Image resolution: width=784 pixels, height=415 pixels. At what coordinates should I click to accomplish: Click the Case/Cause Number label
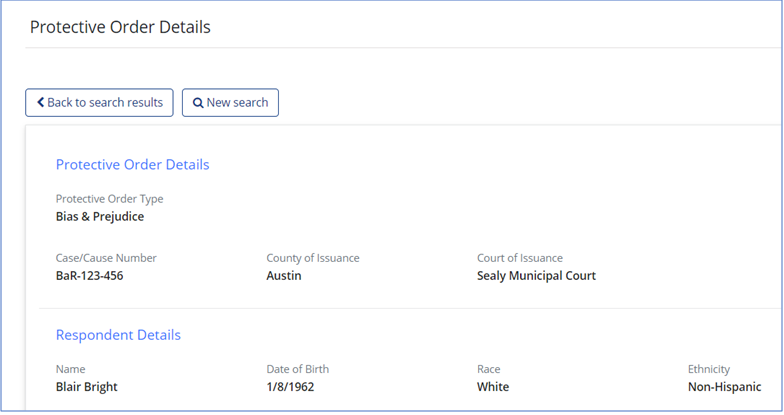click(x=106, y=258)
